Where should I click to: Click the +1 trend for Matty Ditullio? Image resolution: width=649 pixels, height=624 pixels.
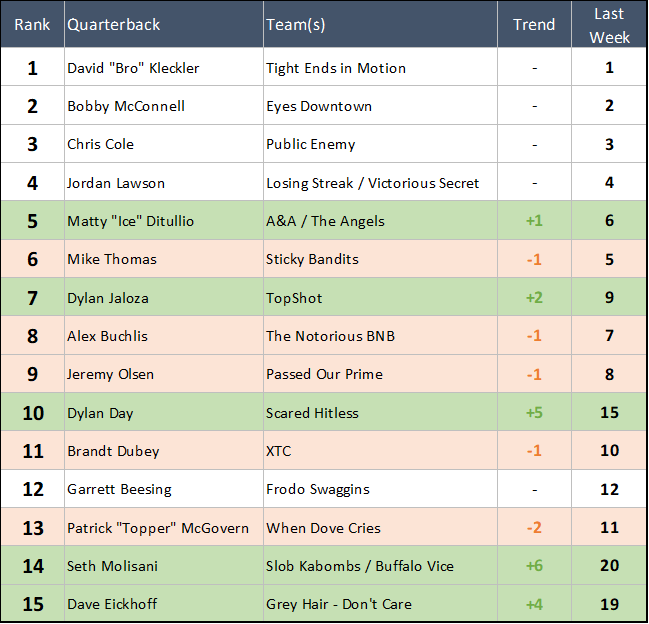[534, 221]
